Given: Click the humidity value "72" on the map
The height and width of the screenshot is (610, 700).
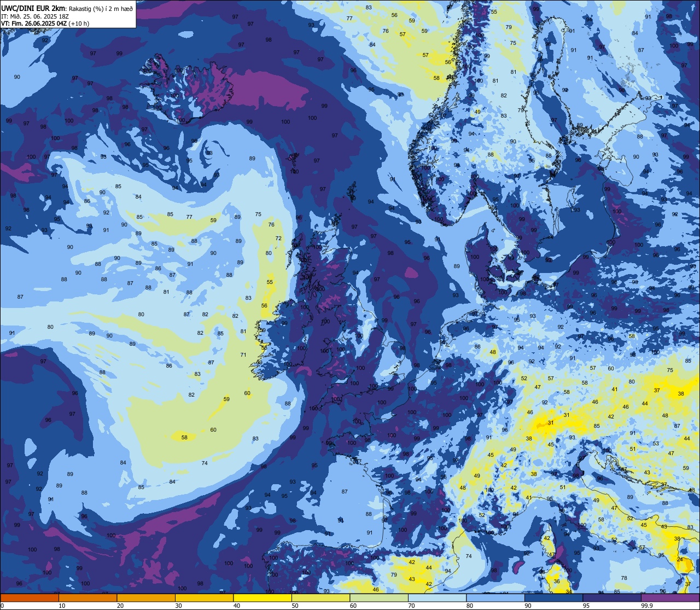Looking at the screenshot, I should click(x=278, y=239).
